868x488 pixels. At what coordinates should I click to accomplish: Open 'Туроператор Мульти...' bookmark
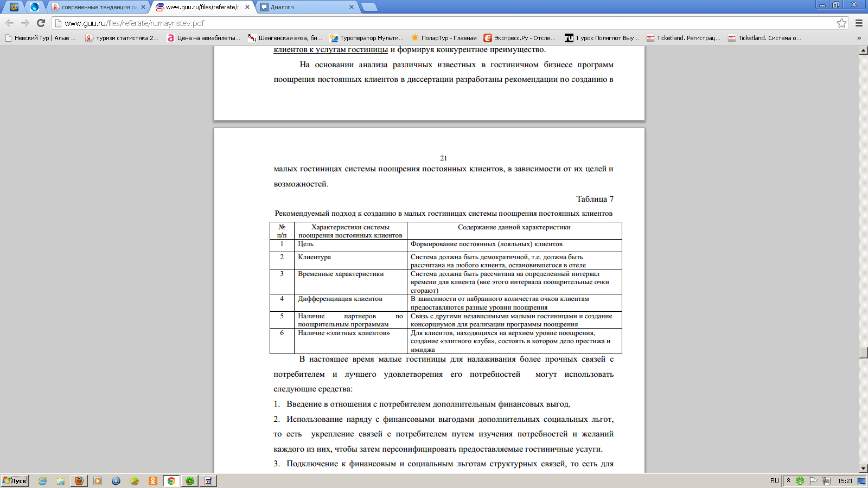click(367, 38)
